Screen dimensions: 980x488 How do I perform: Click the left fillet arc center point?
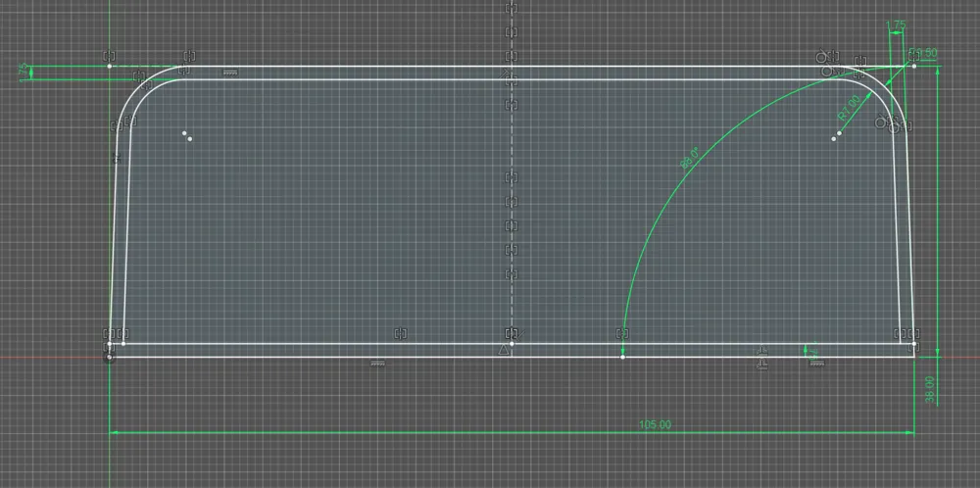(x=184, y=133)
